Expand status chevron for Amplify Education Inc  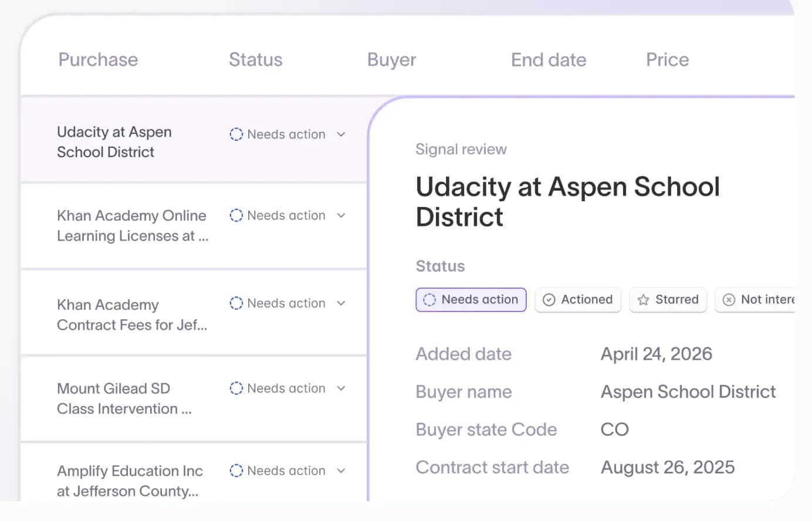(341, 471)
